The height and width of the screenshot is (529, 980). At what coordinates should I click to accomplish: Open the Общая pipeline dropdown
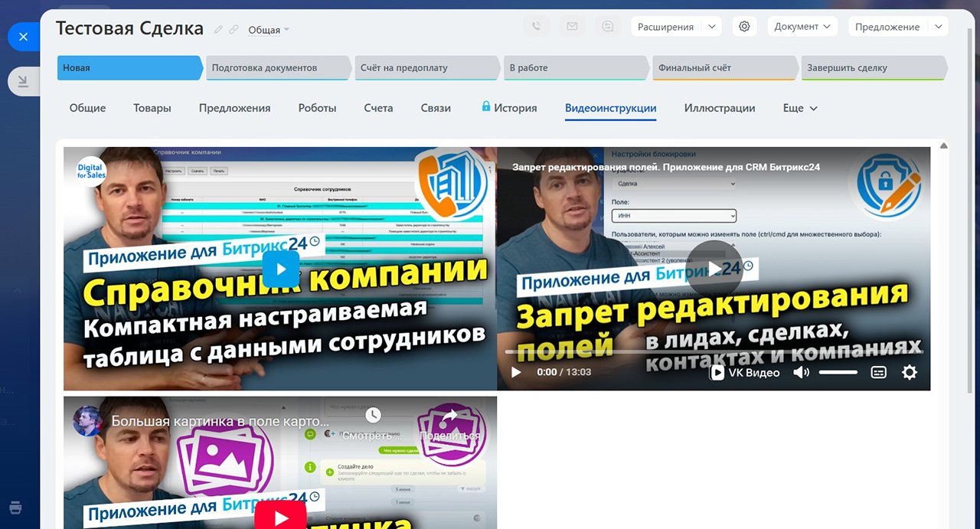[x=269, y=30]
